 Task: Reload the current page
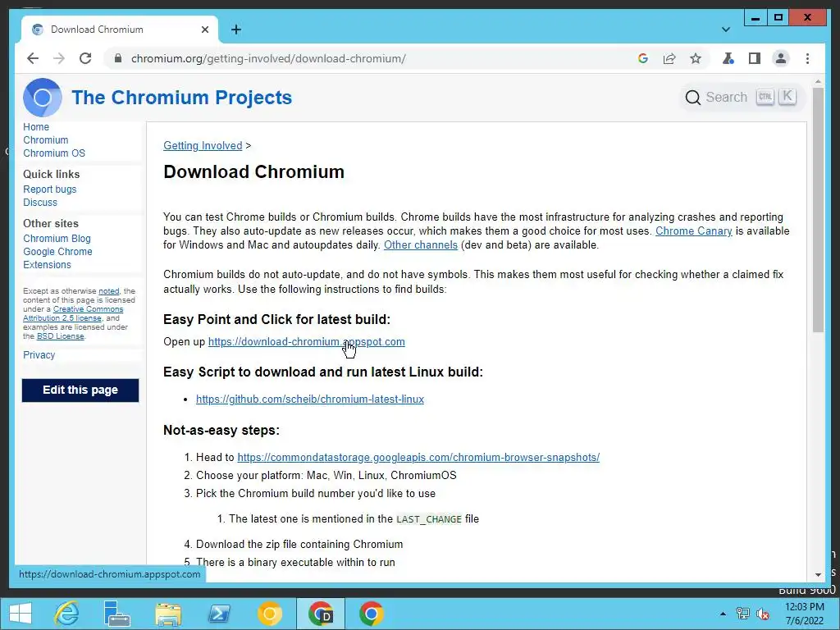[x=85, y=58]
